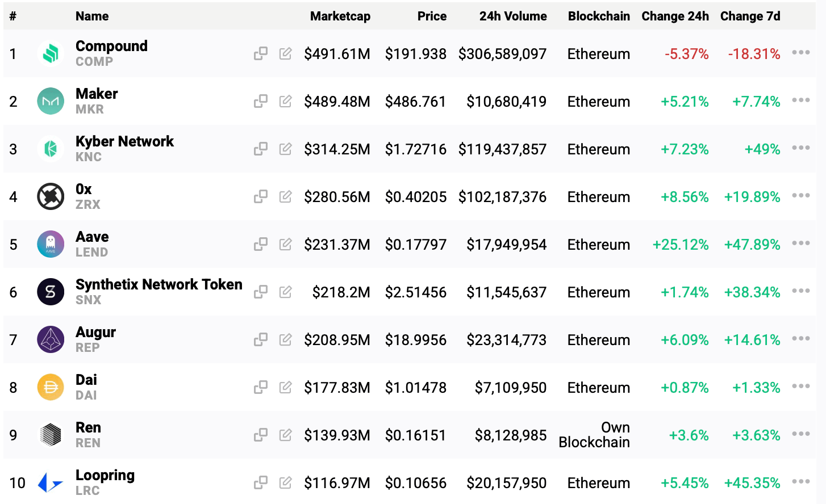Open Augur in a new window icon
Image resolution: width=826 pixels, height=504 pixels.
261,339
